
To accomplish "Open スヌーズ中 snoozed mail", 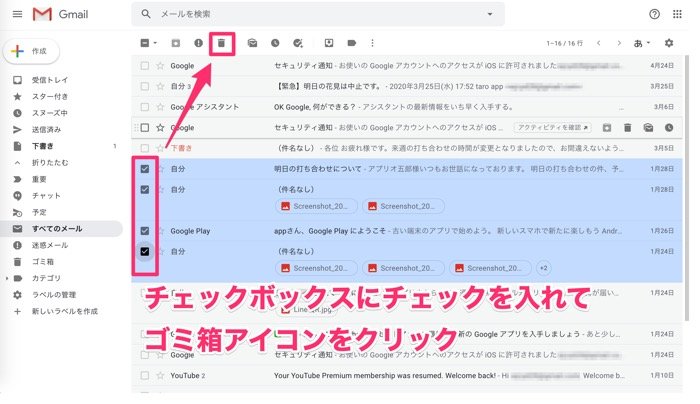I will [50, 113].
